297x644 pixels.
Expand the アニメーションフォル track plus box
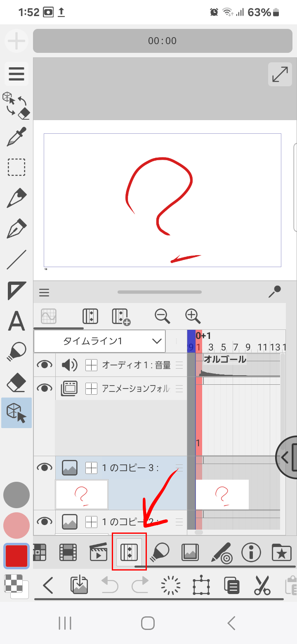pyautogui.click(x=91, y=388)
